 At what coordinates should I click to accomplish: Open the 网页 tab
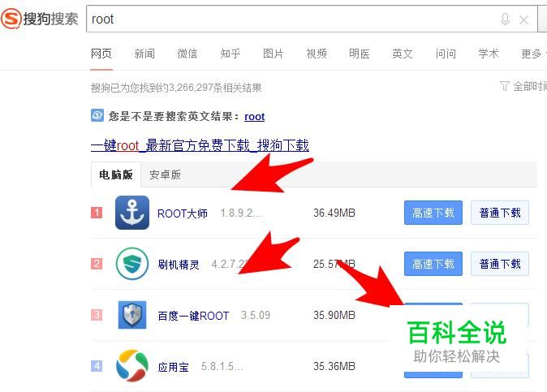pyautogui.click(x=101, y=54)
